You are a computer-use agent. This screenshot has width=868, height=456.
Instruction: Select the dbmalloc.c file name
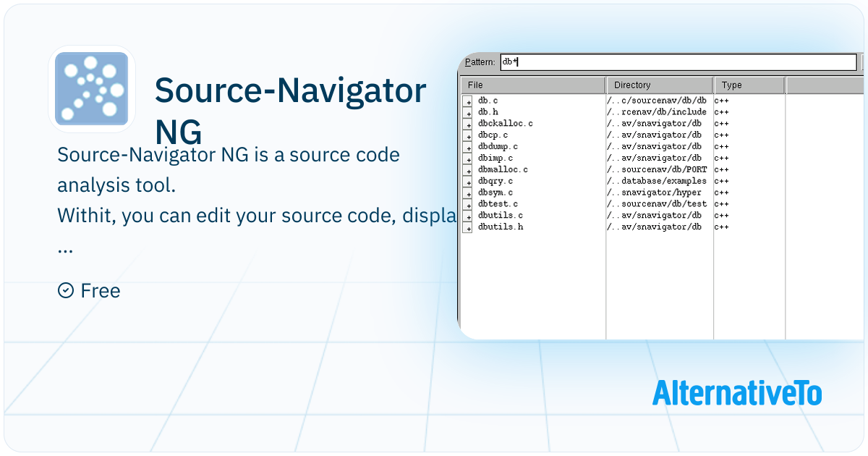(503, 169)
